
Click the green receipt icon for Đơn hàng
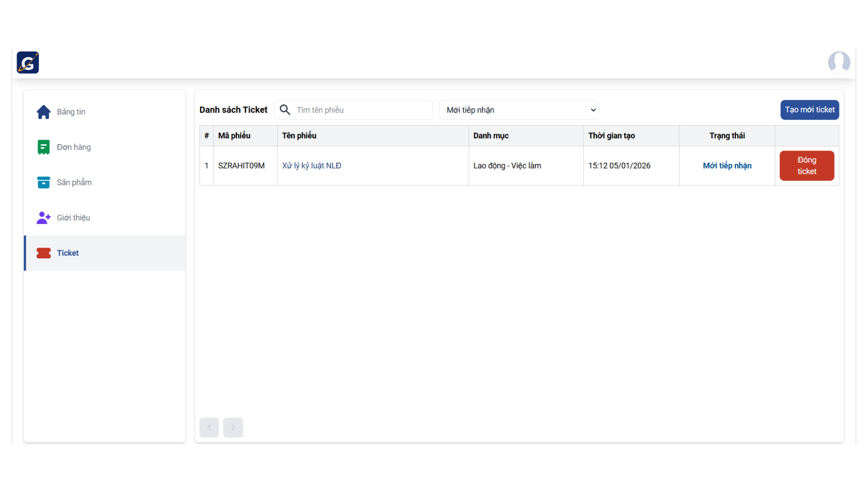[x=43, y=147]
